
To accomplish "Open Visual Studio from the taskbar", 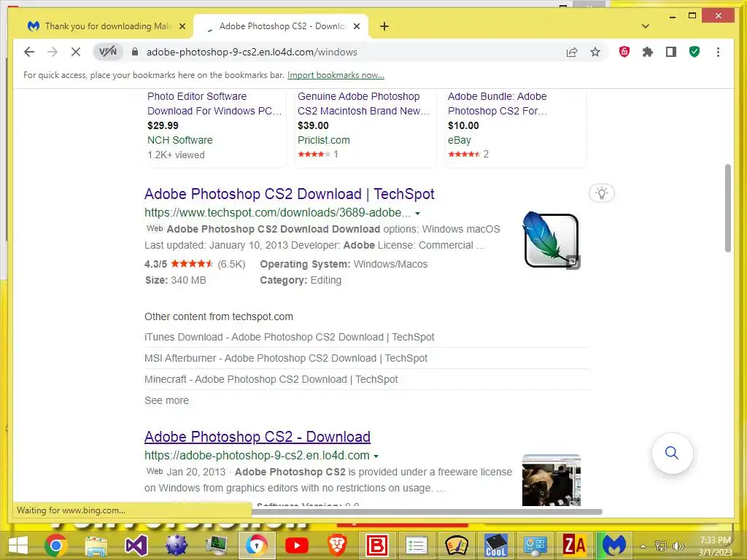I will pyautogui.click(x=136, y=545).
